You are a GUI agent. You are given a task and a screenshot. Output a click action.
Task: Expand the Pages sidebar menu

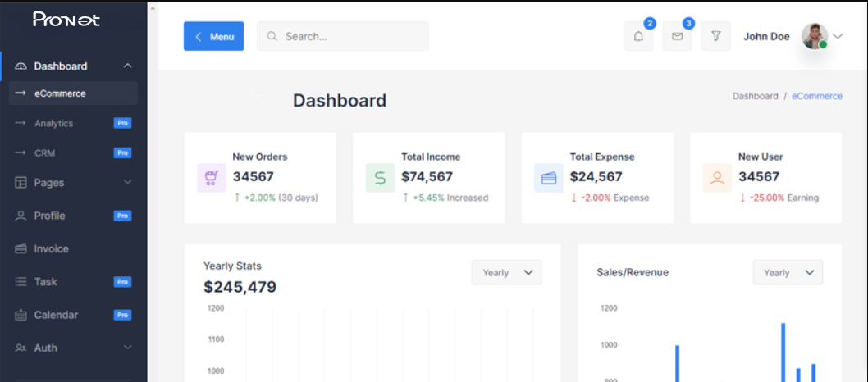(x=127, y=182)
